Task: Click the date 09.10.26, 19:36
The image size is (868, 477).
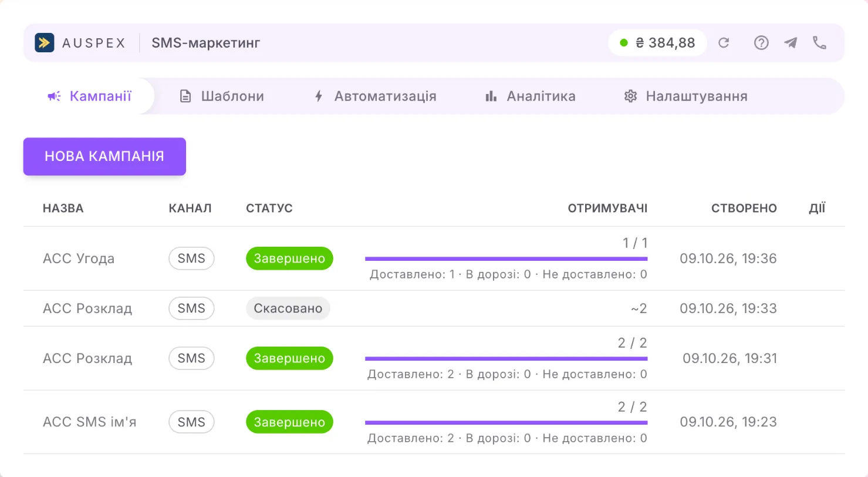Action: pos(728,258)
